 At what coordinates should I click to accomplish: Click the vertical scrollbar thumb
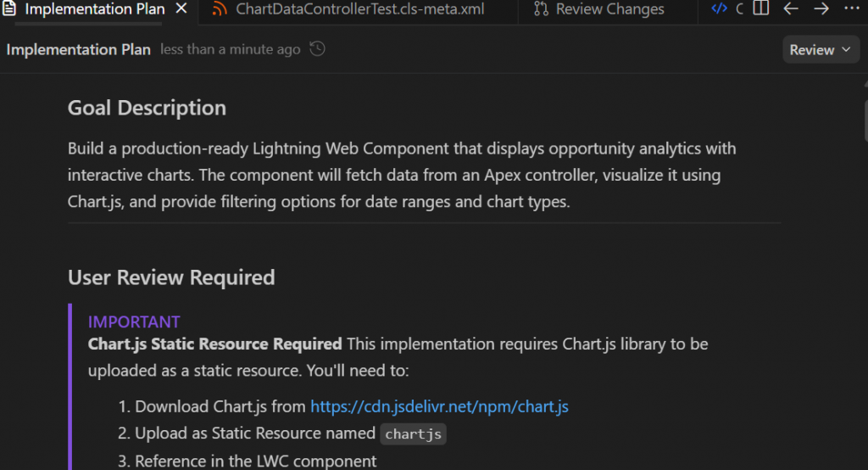pos(864,119)
